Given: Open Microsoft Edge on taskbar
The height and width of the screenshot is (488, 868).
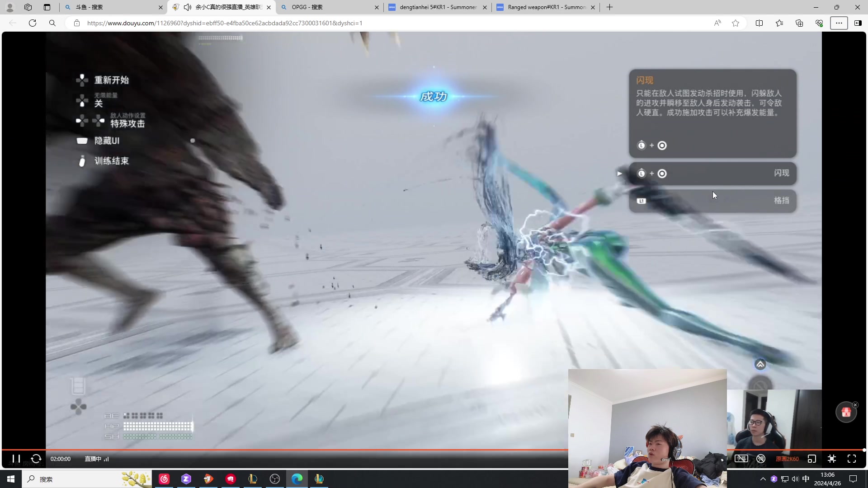Looking at the screenshot, I should (x=297, y=479).
